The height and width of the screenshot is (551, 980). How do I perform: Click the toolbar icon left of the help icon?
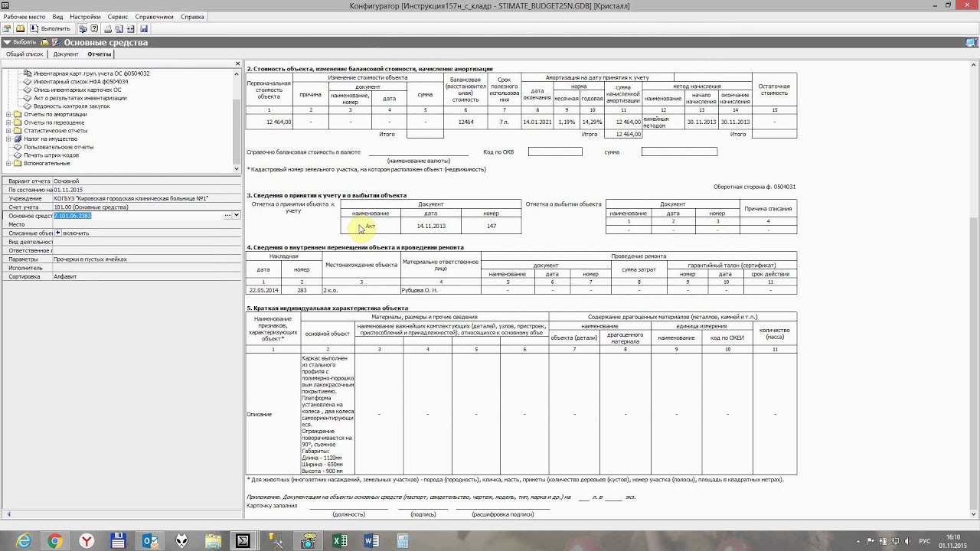(x=83, y=28)
